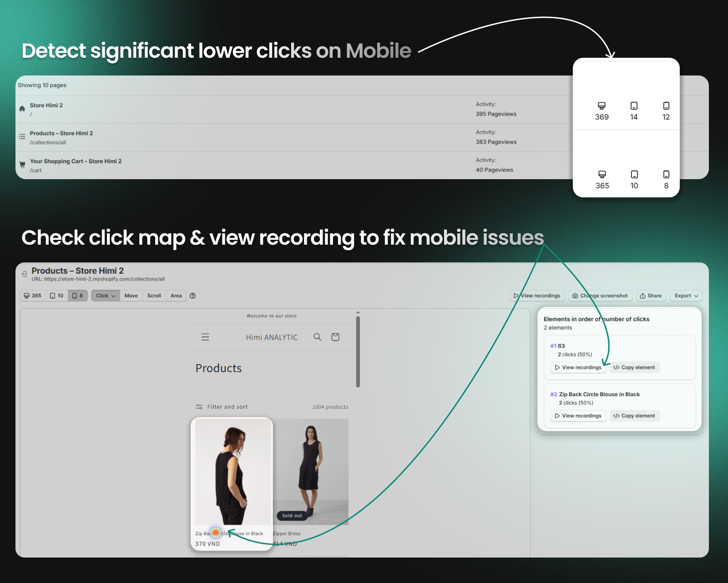Open the search icon in the store header
Image resolution: width=728 pixels, height=583 pixels.
point(317,337)
